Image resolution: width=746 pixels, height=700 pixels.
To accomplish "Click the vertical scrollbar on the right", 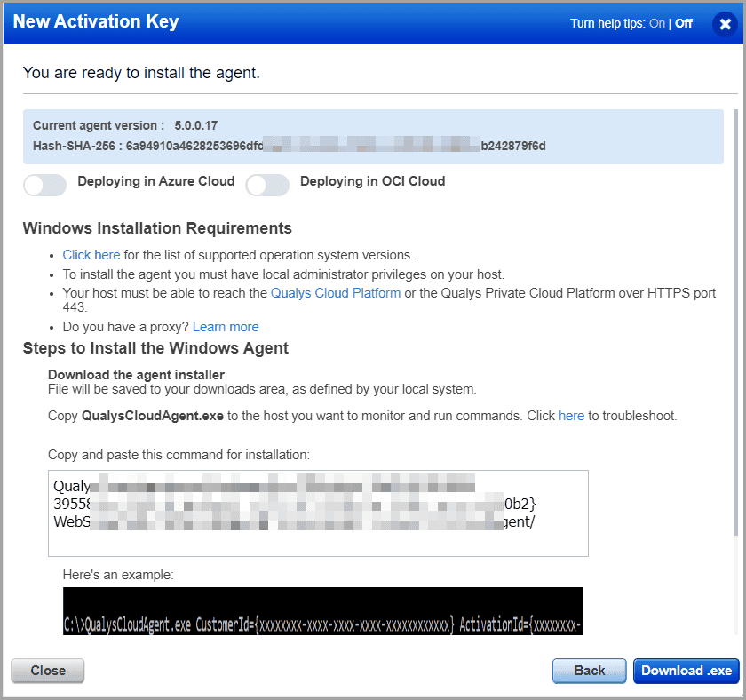I will point(737,266).
